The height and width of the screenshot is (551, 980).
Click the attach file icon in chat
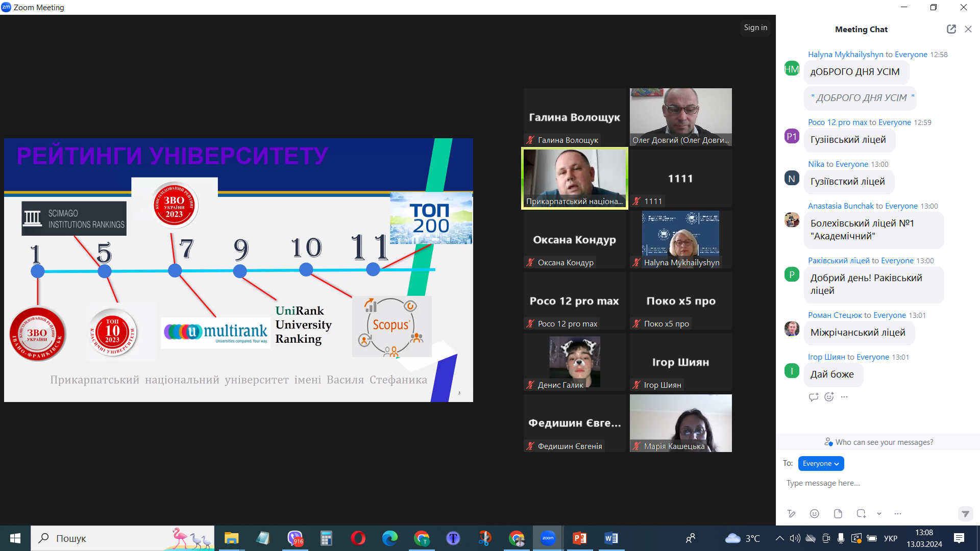coord(838,514)
